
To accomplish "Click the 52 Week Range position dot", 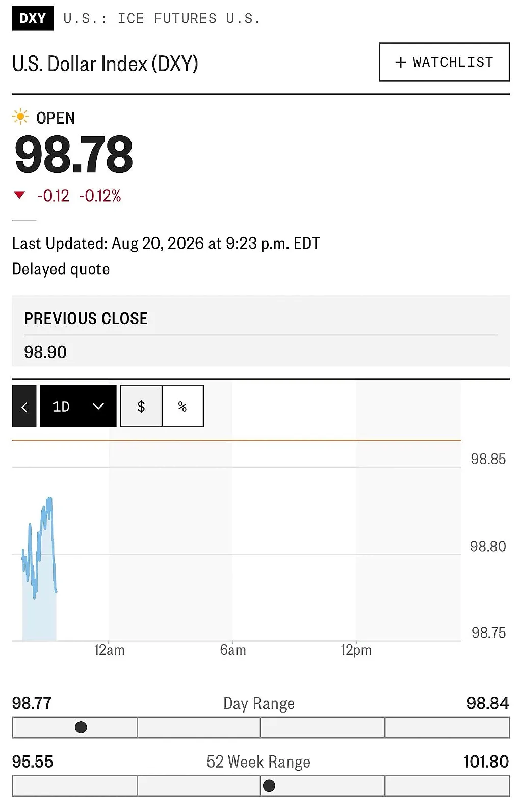I will 269,786.
